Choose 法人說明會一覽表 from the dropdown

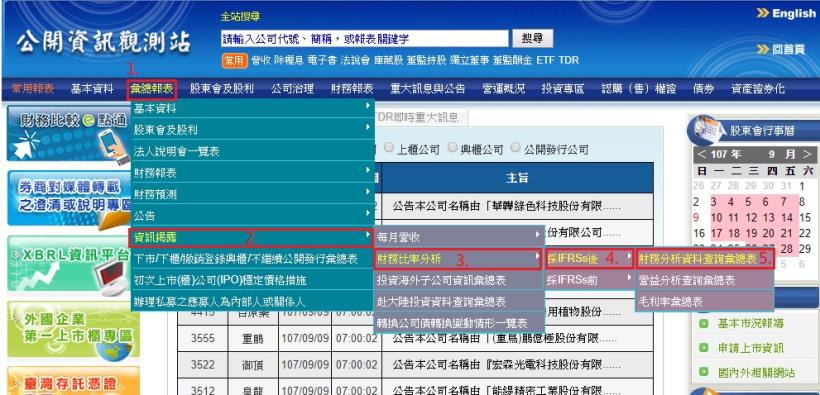253,151
